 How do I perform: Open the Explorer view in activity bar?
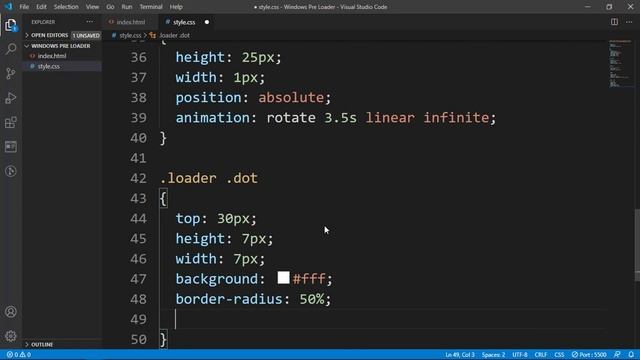pos(11,25)
